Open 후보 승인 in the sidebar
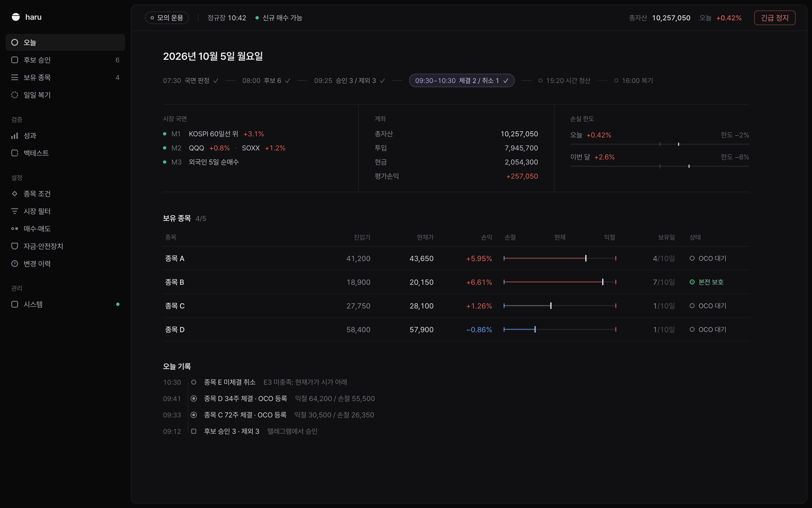The image size is (812, 508). 65,60
